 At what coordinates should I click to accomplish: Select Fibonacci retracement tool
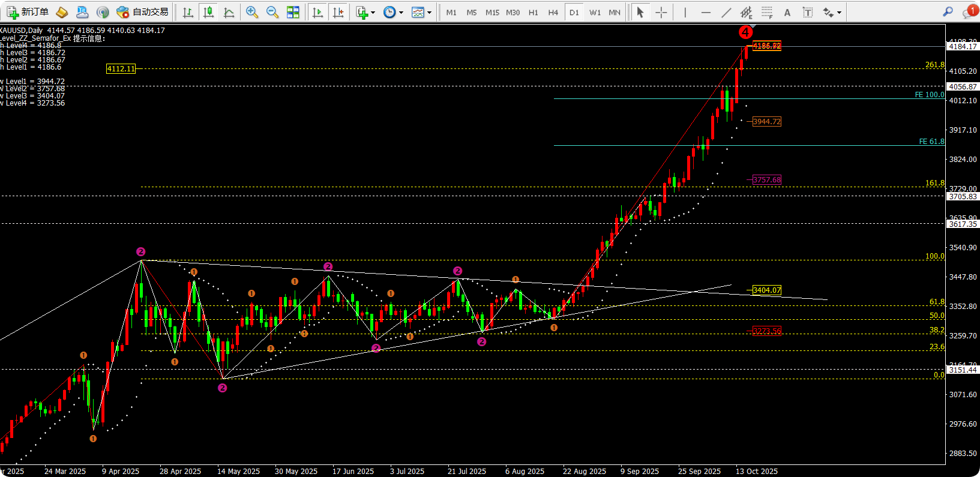(767, 12)
